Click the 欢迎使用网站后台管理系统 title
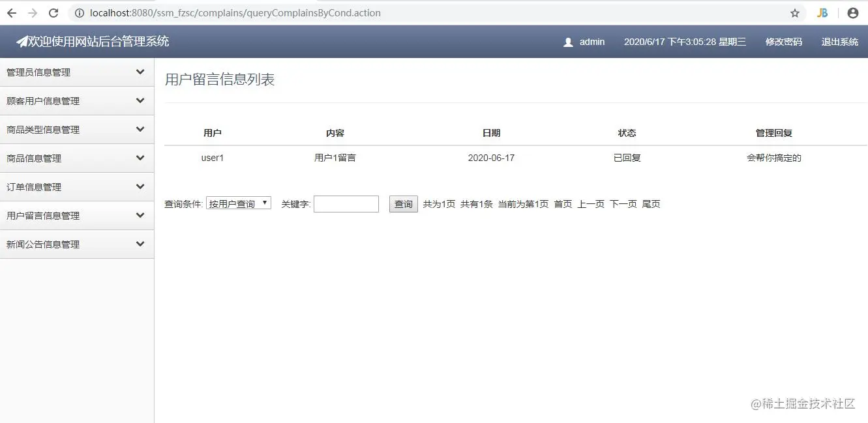Screen dimensions: 868x423 coord(98,42)
